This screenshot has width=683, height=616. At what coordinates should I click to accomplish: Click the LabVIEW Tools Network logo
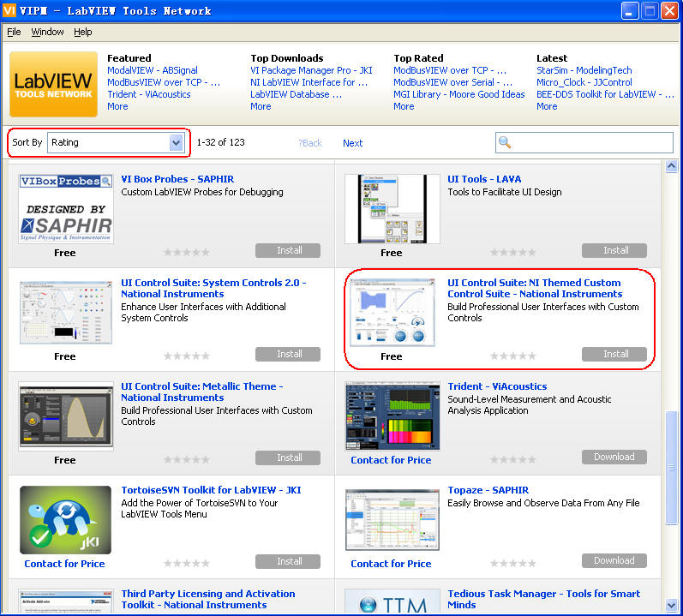[53, 84]
